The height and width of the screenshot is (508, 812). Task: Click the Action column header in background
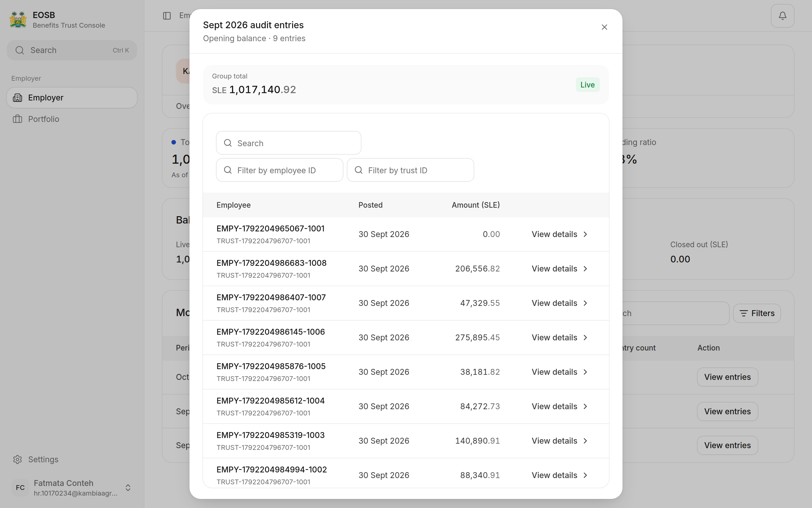coord(709,348)
